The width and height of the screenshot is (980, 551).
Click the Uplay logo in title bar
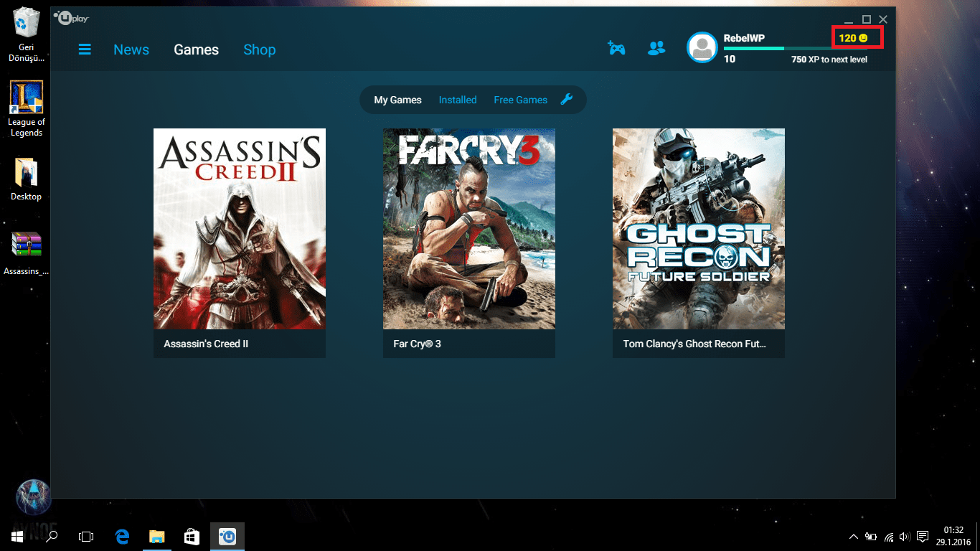tap(70, 18)
